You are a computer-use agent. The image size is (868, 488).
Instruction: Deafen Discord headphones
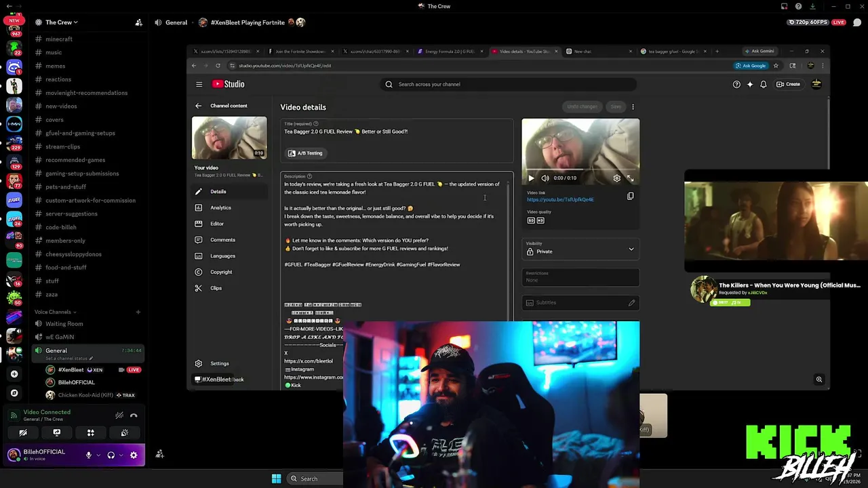(111, 455)
